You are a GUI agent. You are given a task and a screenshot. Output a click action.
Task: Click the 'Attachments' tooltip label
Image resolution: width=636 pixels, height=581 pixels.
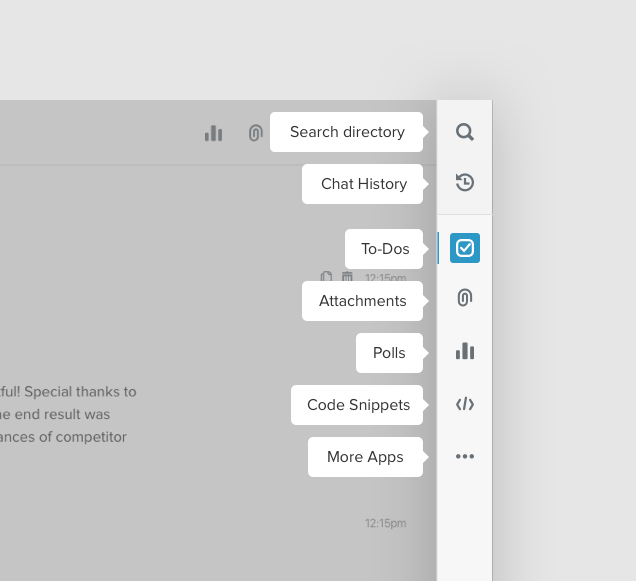click(363, 301)
